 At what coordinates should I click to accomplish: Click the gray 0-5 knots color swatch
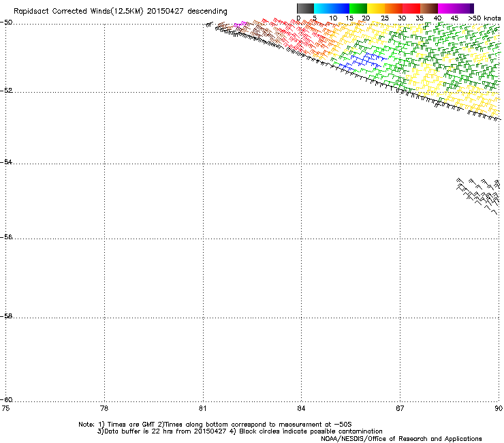tap(305, 8)
